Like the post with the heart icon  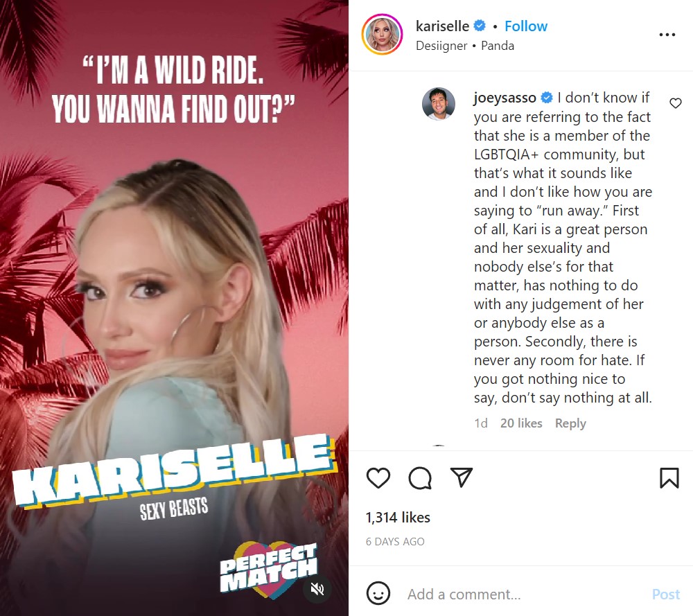click(378, 478)
